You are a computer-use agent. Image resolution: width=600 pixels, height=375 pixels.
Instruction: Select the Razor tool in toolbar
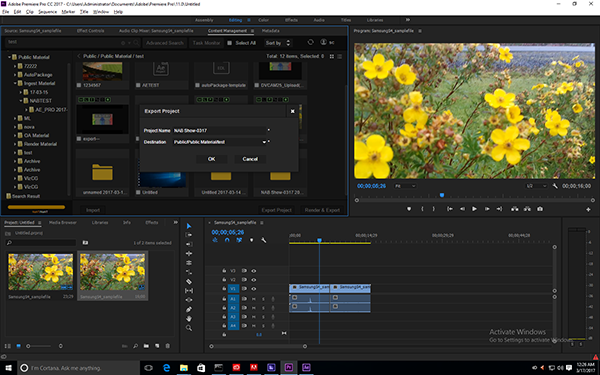[189, 281]
